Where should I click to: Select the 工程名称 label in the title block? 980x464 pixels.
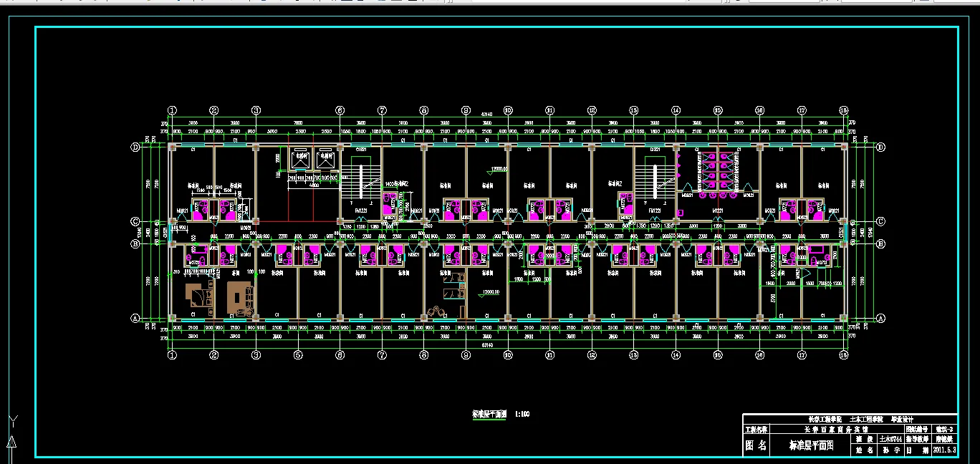[756, 430]
